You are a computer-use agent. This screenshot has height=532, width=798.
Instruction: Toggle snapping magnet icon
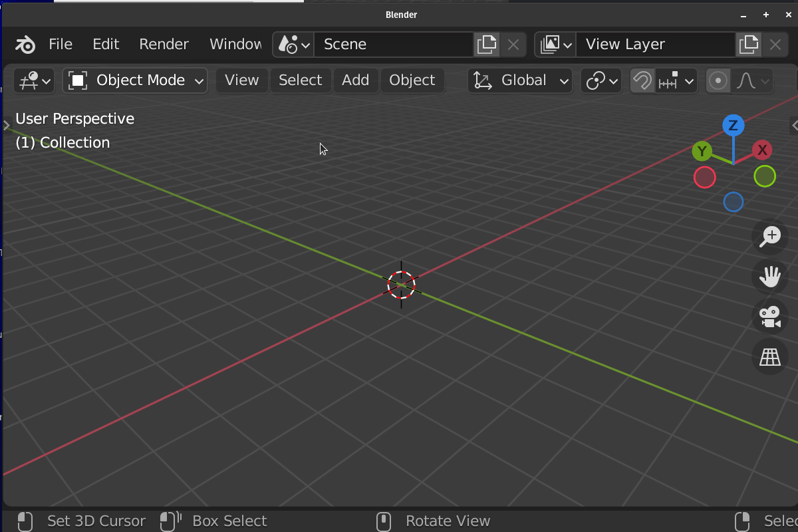point(642,80)
